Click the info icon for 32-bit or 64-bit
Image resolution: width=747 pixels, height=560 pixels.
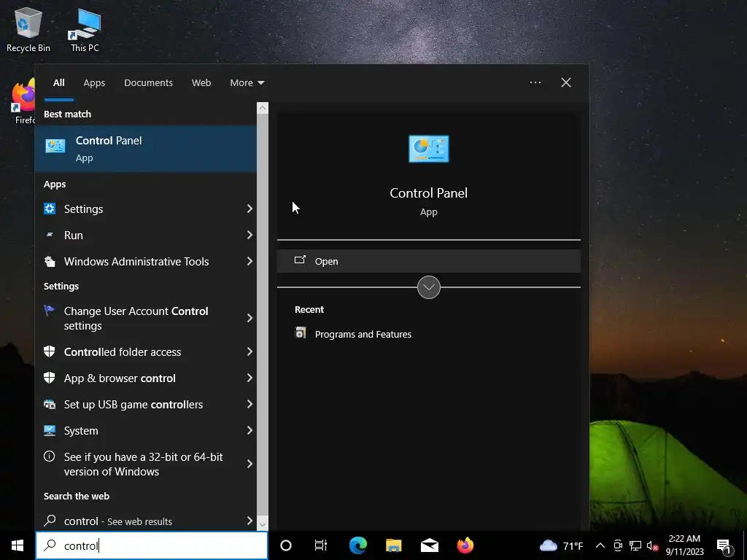pos(49,456)
